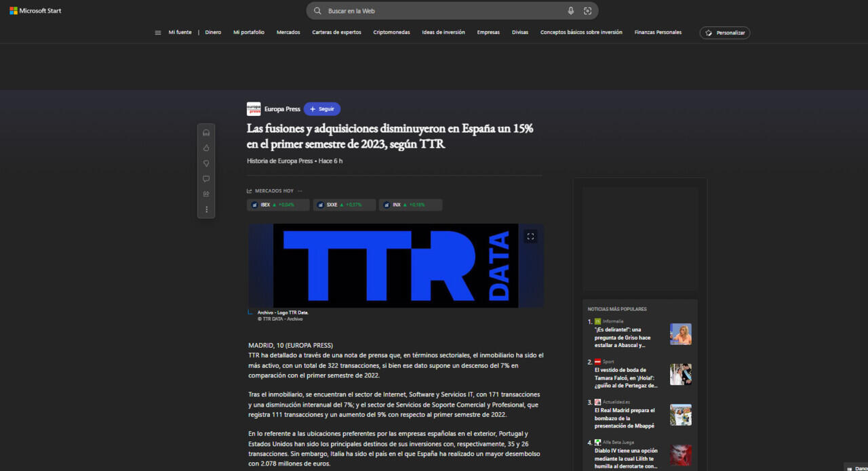Screen dimensions: 868x471
Task: Click Actualidad.es source icon
Action: tap(597, 402)
